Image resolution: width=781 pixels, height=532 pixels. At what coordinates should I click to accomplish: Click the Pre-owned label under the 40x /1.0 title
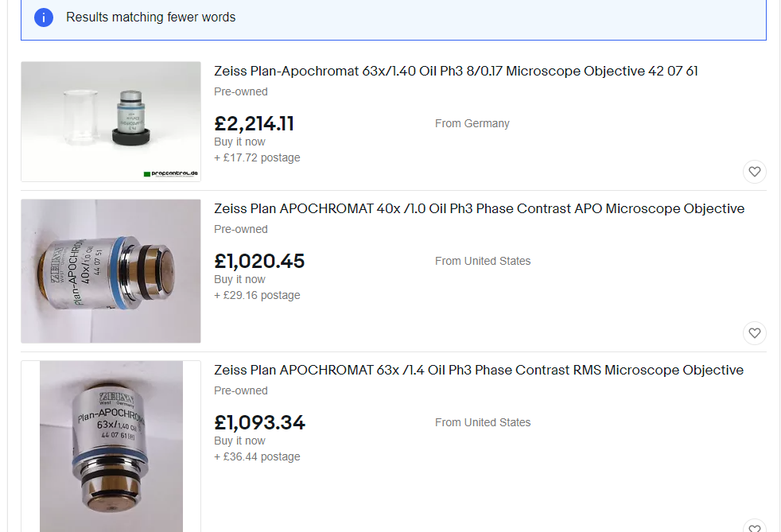pos(240,229)
